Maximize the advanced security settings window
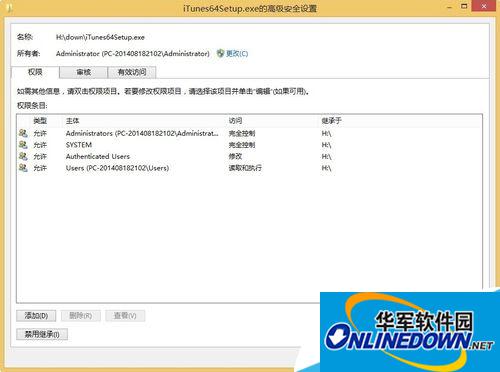500x372 pixels. 464,6
